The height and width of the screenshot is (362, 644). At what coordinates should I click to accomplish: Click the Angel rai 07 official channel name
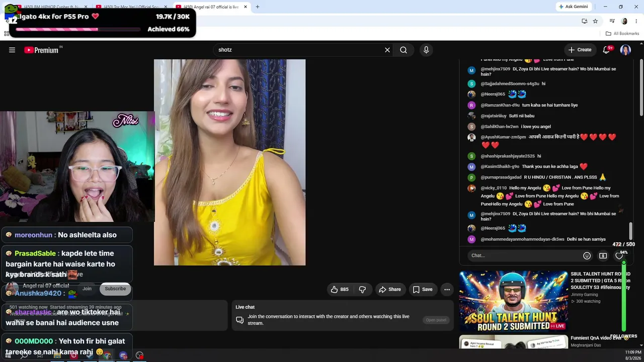[46, 286]
